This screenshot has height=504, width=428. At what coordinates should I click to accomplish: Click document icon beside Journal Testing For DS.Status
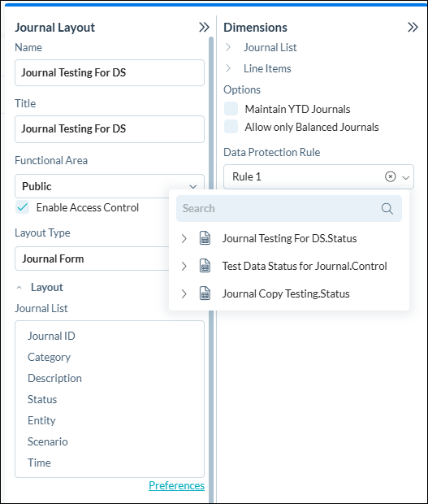[x=205, y=238]
